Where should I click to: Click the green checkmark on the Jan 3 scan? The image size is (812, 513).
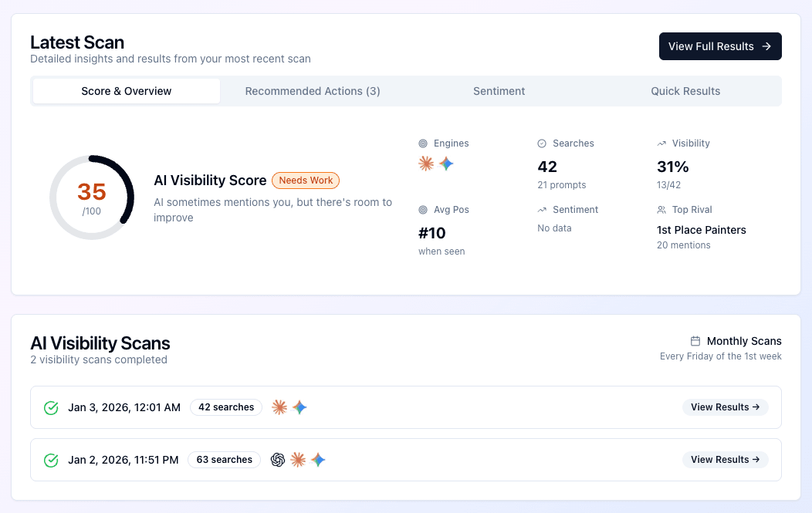[x=51, y=407]
